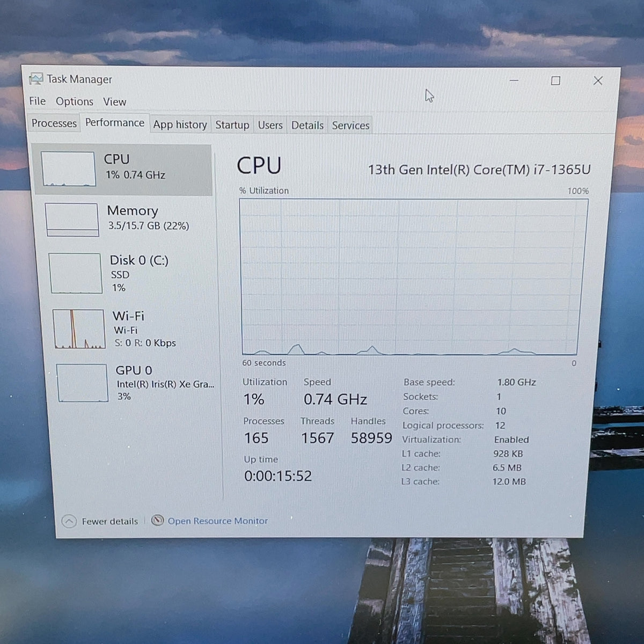Select the Performance tab
The image size is (644, 644).
click(x=115, y=123)
